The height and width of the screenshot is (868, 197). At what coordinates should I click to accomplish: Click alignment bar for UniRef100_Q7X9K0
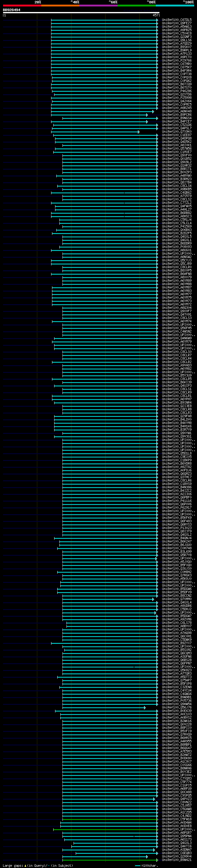pos(95,132)
